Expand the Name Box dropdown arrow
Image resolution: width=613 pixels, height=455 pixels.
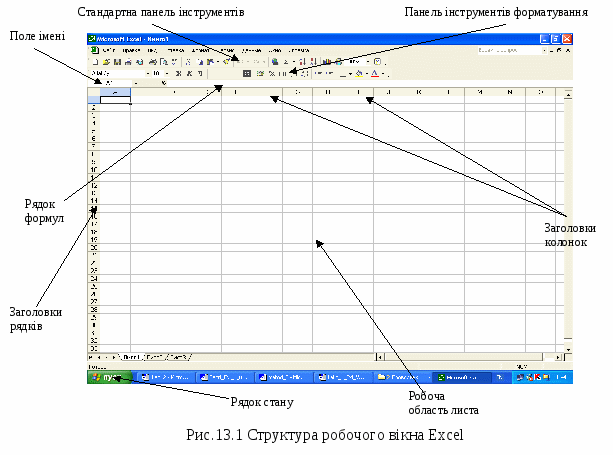tap(136, 83)
